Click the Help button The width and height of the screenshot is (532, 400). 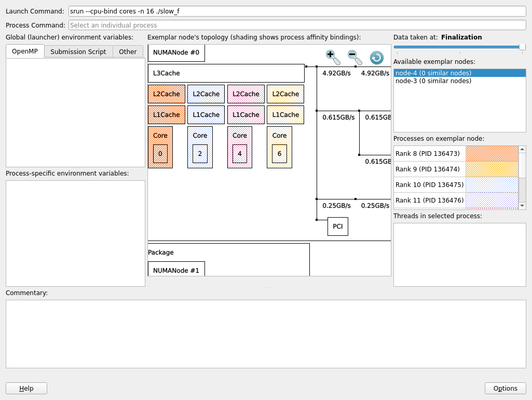click(26, 388)
